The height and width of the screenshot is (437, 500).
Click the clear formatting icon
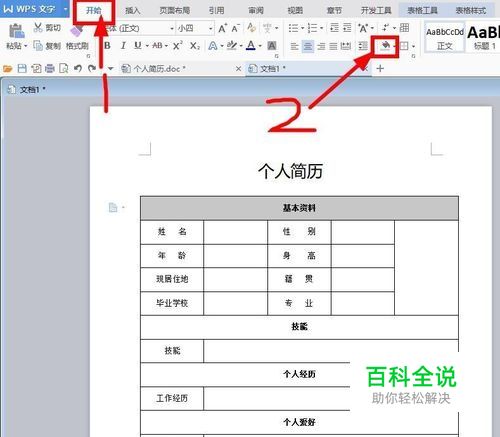pyautogui.click(x=251, y=28)
